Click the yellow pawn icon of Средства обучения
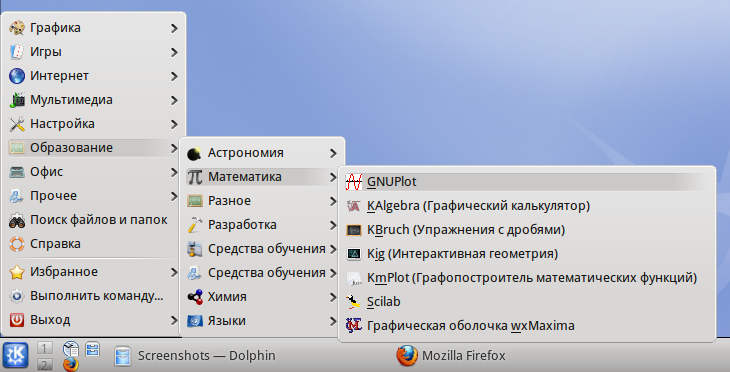This screenshot has width=730, height=372. pos(195,249)
